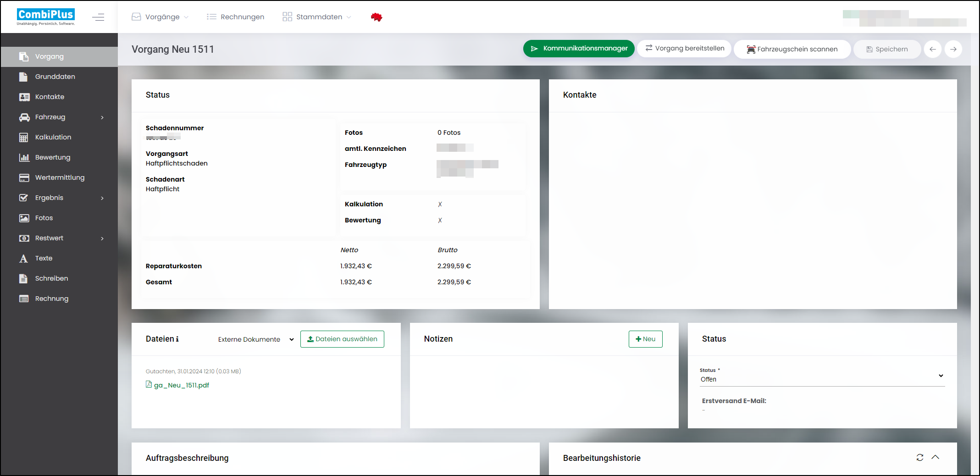Viewport: 980px width, 476px height.
Task: Expand the Fahrzeug submenu in sidebar
Action: (x=102, y=117)
